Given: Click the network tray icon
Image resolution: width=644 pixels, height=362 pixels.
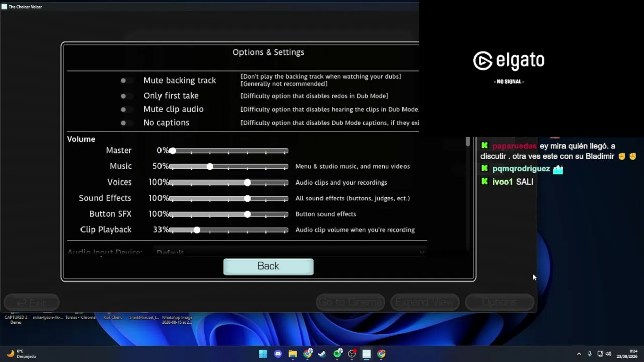Looking at the screenshot, I should coord(600,354).
